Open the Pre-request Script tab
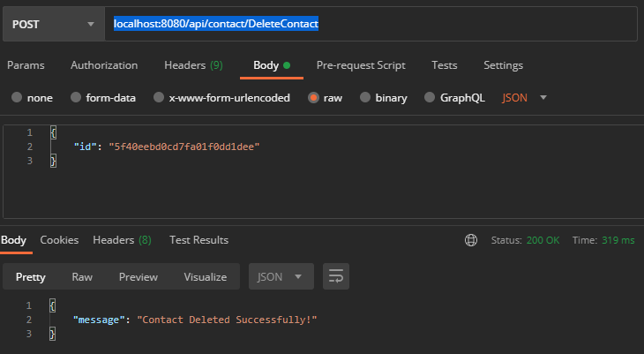 361,65
